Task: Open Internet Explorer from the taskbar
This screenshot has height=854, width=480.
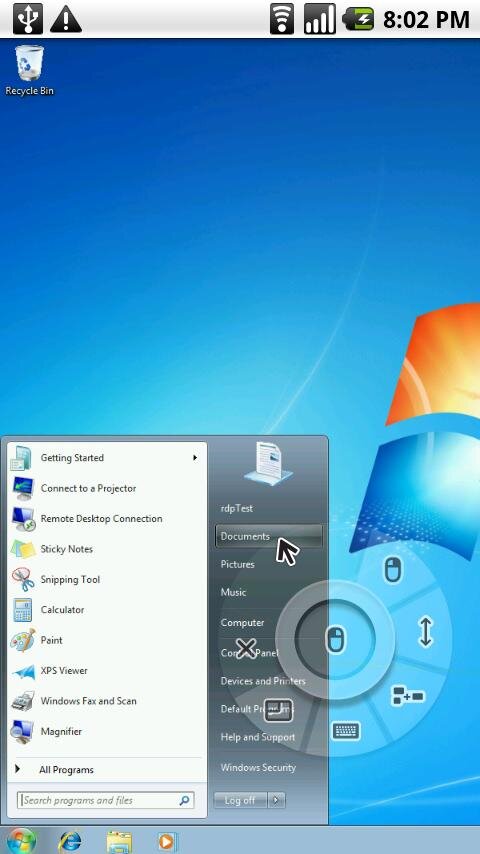Action: click(x=70, y=841)
